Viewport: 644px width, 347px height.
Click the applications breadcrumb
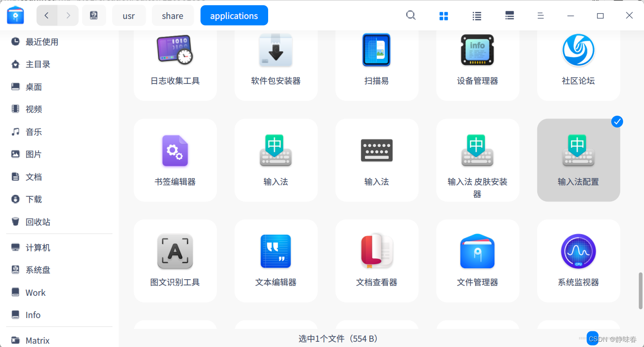tap(234, 15)
